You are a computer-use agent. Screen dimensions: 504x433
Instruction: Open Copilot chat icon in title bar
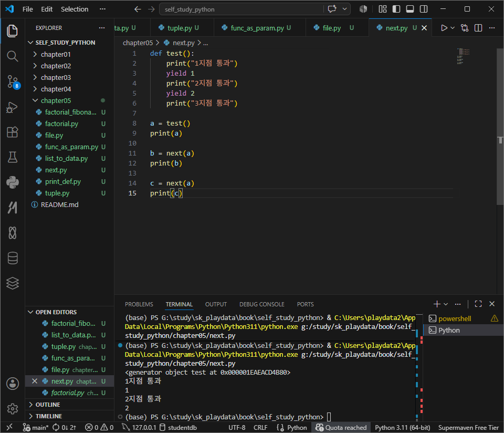332,9
